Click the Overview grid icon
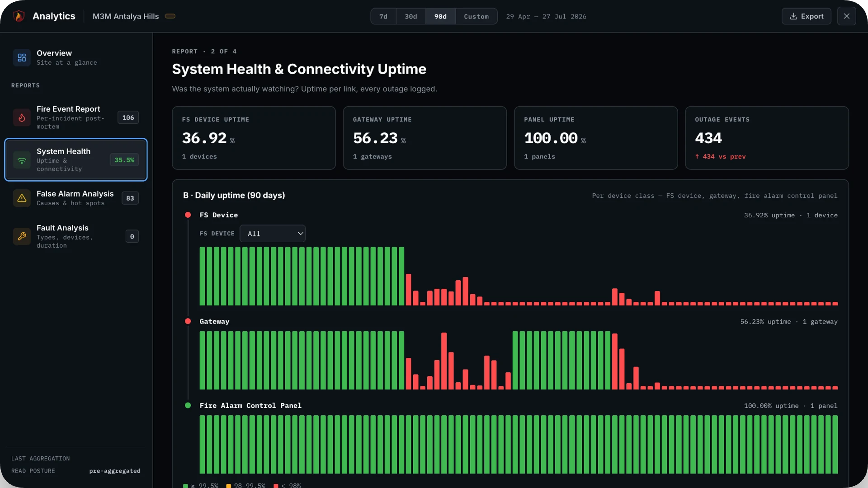This screenshot has height=488, width=868. click(x=22, y=57)
